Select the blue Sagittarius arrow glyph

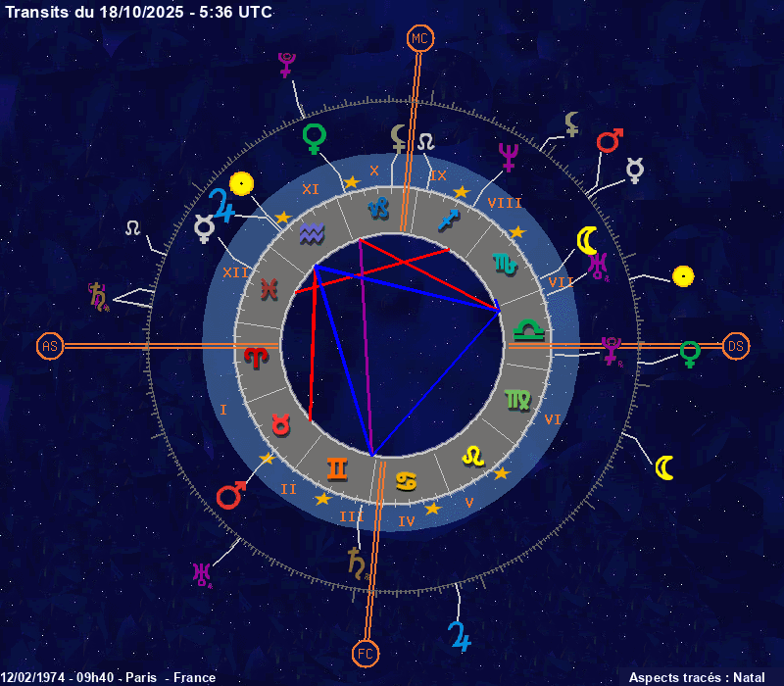pyautogui.click(x=448, y=219)
